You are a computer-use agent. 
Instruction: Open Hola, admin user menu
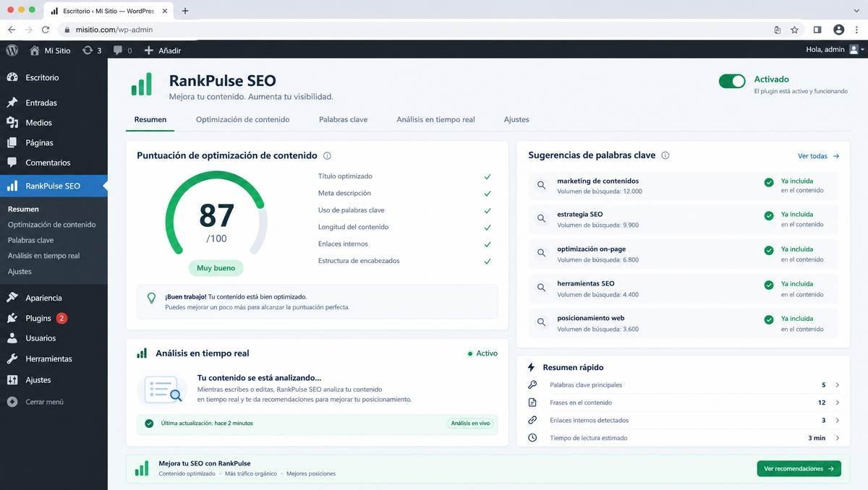[834, 50]
